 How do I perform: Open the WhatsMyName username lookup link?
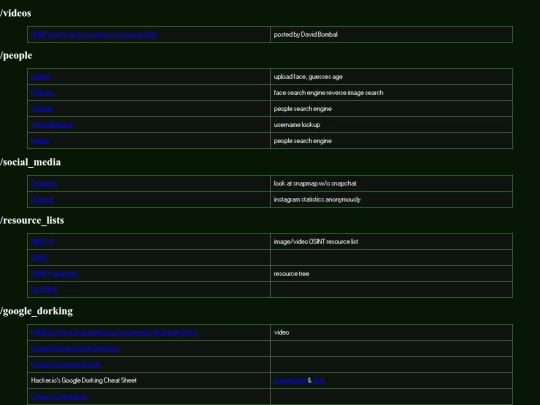[52, 125]
